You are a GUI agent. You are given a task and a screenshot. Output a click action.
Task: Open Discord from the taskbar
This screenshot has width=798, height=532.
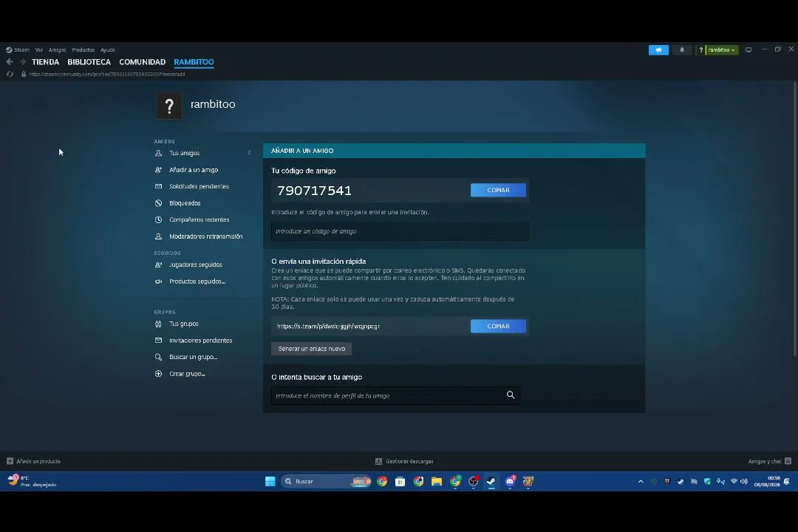point(510,481)
